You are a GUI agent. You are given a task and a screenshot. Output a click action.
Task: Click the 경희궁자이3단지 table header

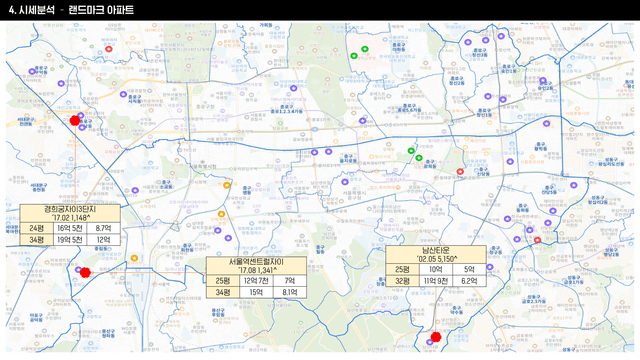point(70,213)
